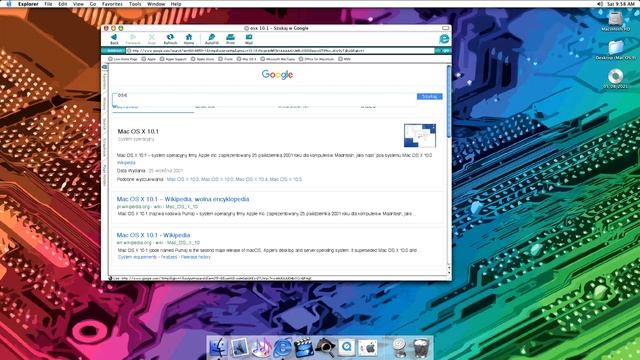Click inside the browser address field
640x360 pixels.
coord(280,51)
